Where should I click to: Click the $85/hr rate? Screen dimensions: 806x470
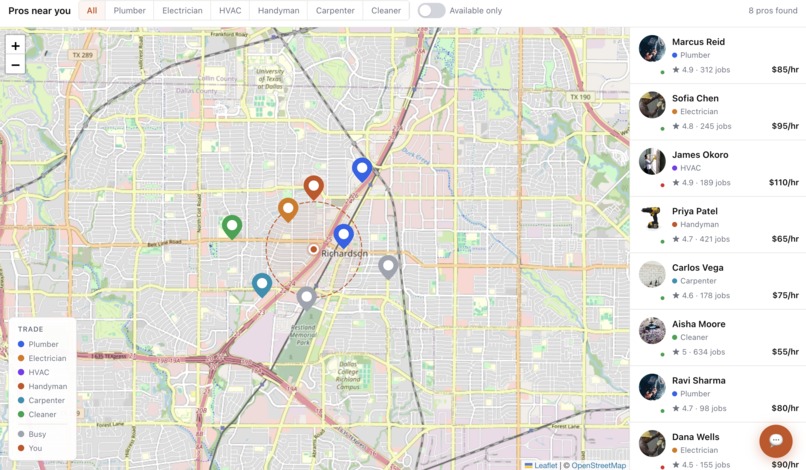[x=785, y=70]
